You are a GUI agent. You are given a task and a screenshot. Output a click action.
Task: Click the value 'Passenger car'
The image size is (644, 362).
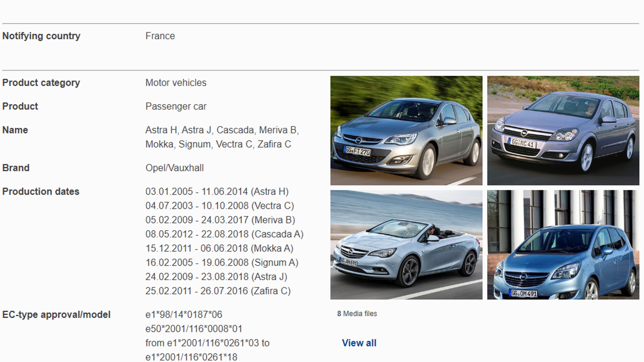(x=176, y=106)
